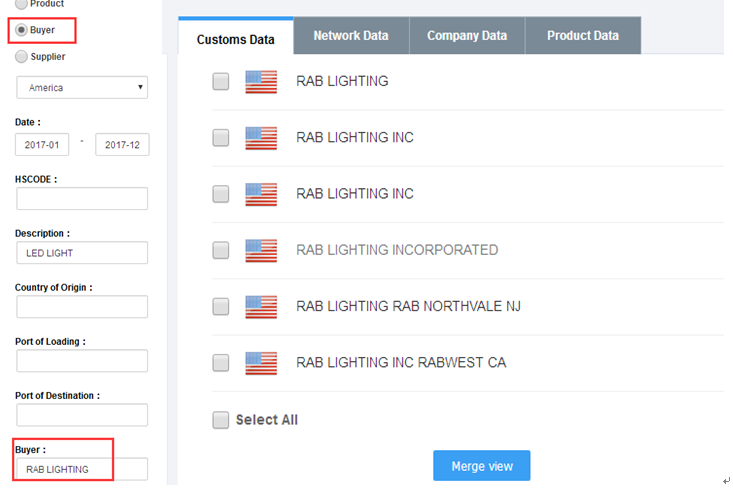Image resolution: width=733 pixels, height=493 pixels.
Task: Open the Company Data tab
Action: pyautogui.click(x=467, y=36)
